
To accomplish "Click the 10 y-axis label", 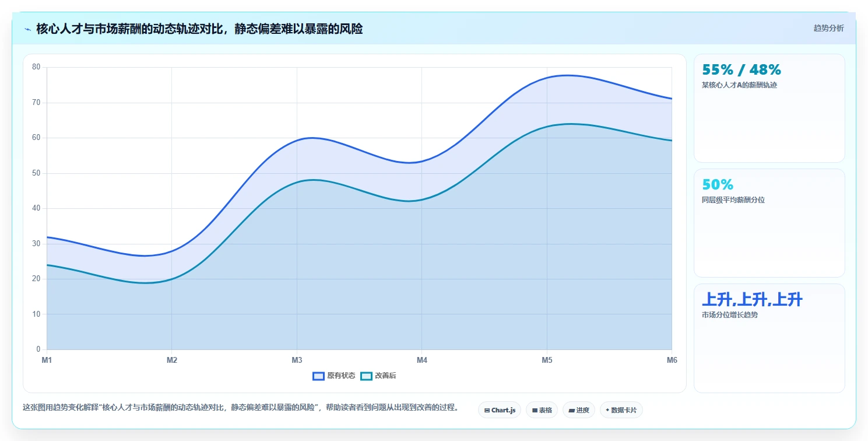I will (36, 314).
